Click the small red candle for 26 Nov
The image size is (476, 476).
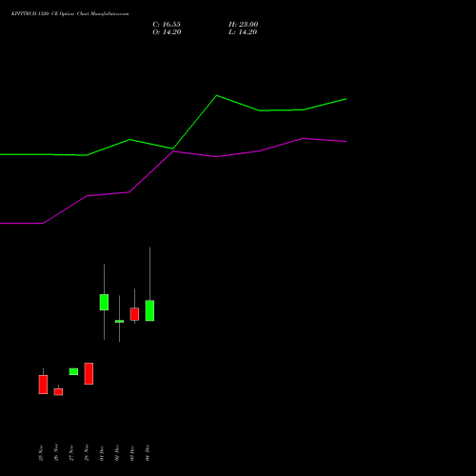point(58,392)
